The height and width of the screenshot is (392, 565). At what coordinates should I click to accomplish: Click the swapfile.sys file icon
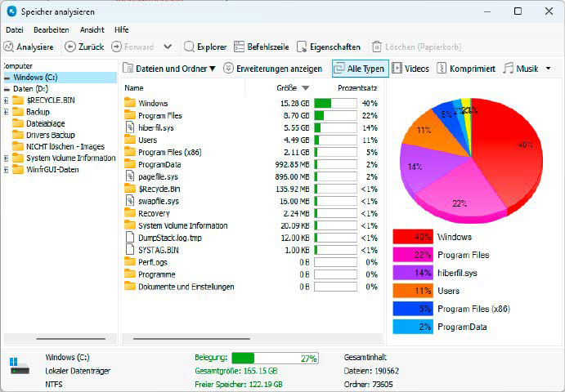130,201
